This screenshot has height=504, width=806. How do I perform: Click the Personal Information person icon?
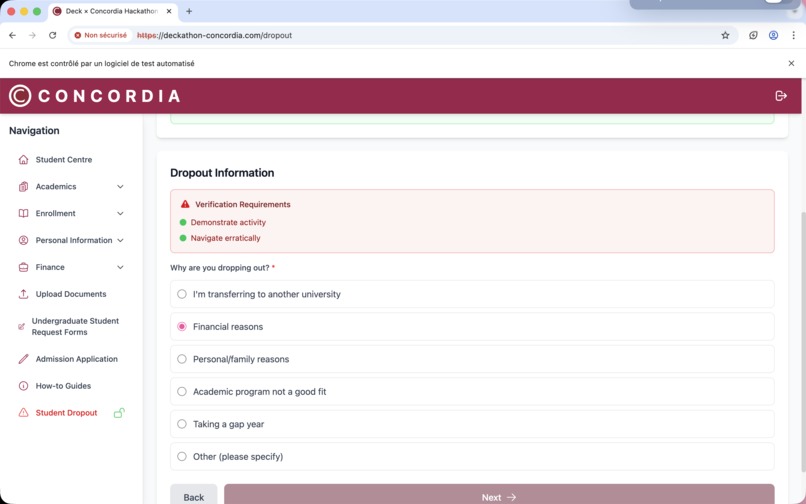[x=23, y=240]
